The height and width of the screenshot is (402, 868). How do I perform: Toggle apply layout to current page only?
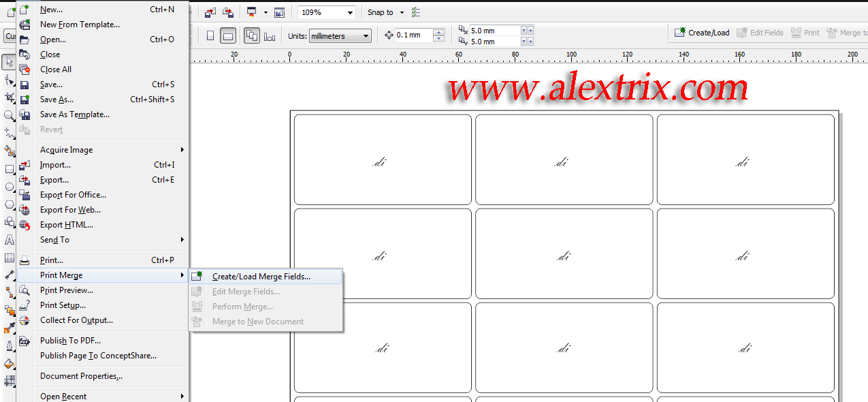coord(270,36)
